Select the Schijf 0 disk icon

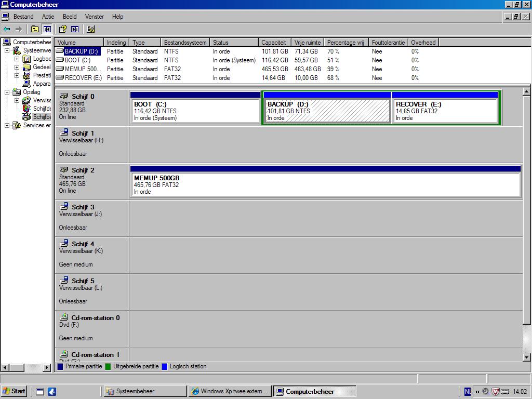64,97
